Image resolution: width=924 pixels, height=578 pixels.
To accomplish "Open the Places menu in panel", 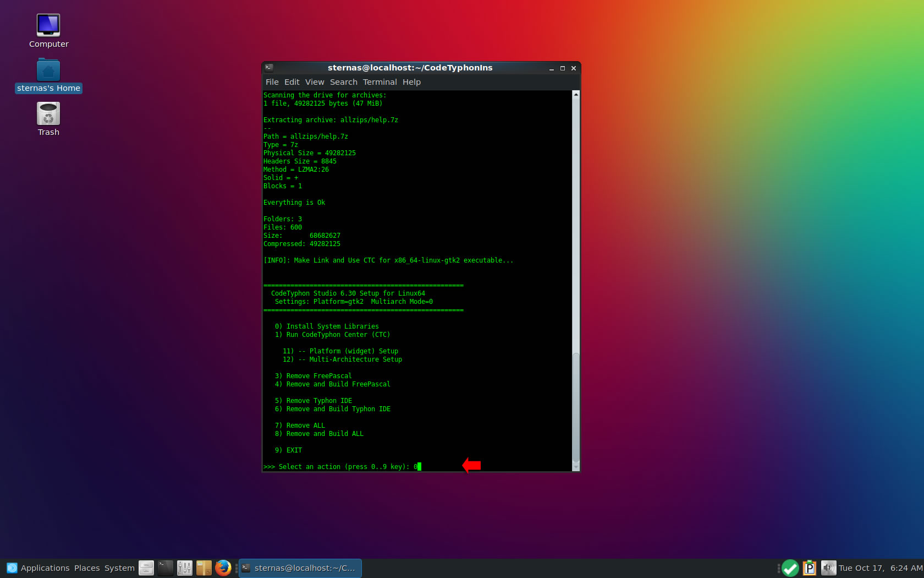I will click(x=87, y=568).
